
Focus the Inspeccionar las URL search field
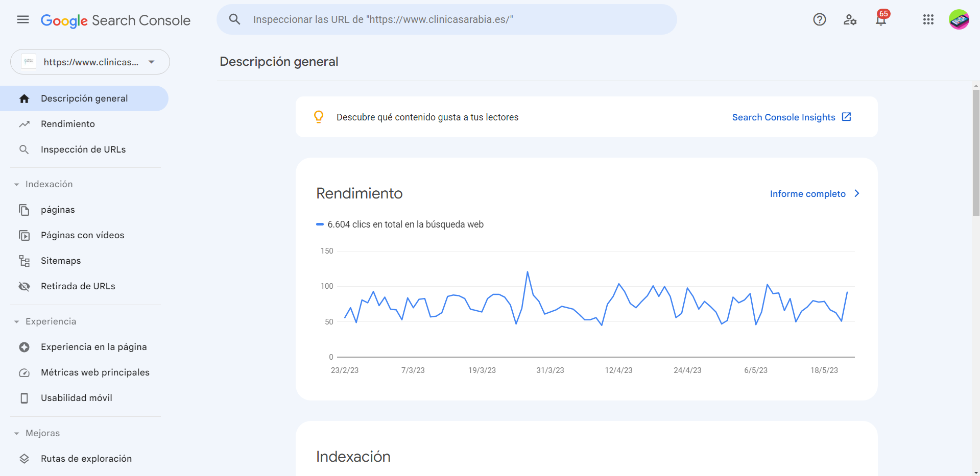click(447, 19)
